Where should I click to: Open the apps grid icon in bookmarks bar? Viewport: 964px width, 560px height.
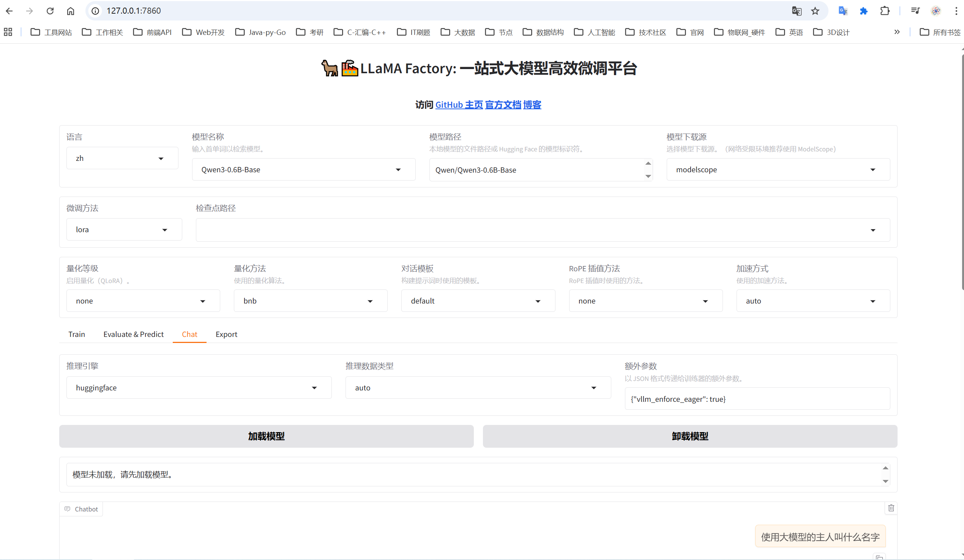(8, 32)
